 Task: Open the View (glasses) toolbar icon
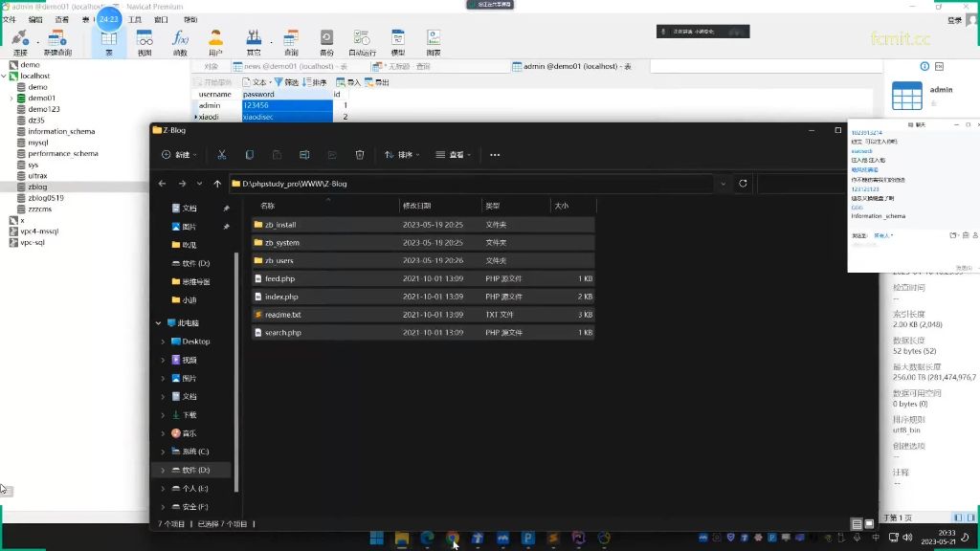pyautogui.click(x=145, y=42)
